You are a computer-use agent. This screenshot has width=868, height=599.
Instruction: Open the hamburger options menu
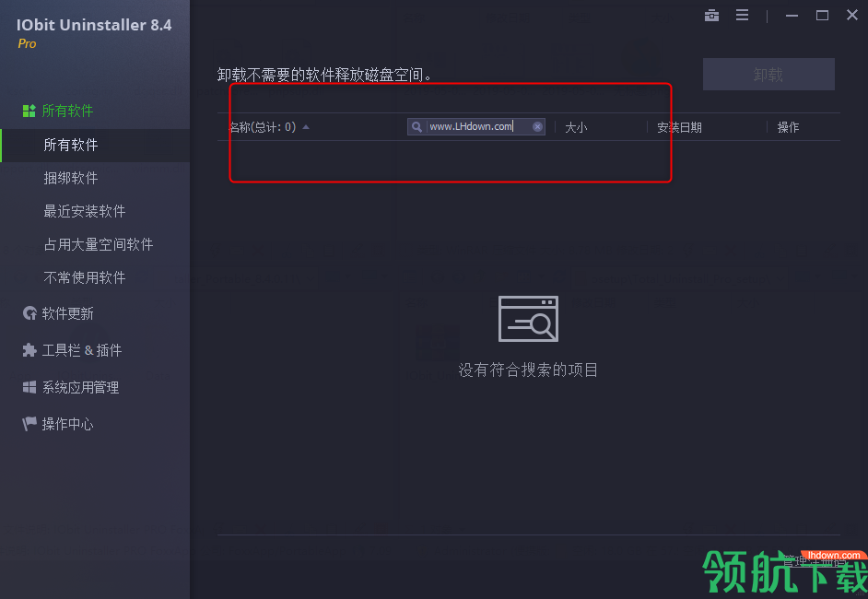point(742,16)
